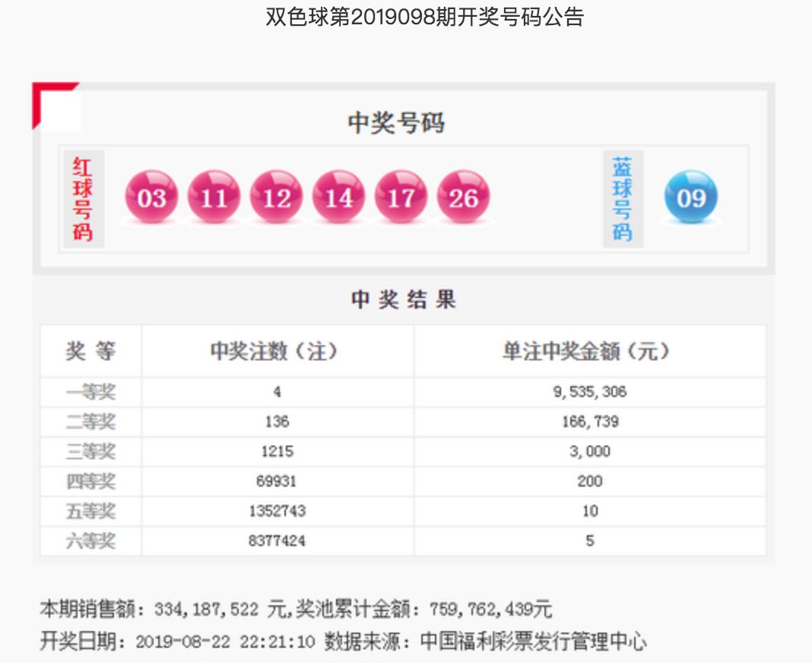Click the prize pool amount 759,762,439元
The image size is (812, 663).
click(490, 609)
